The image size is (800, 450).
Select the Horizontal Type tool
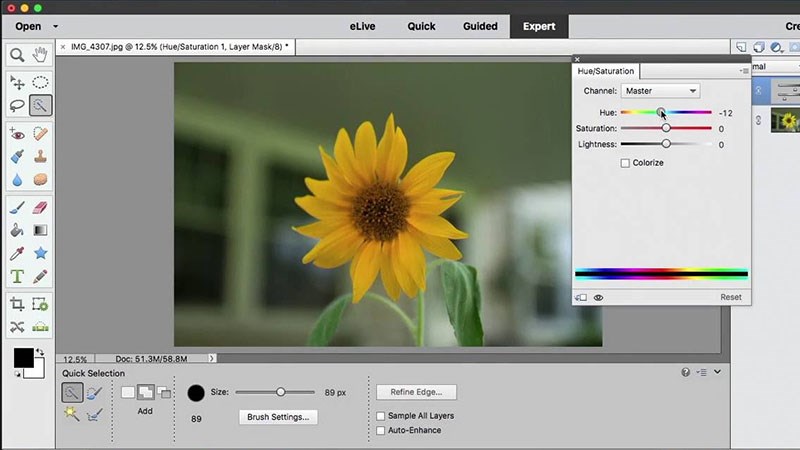click(17, 276)
